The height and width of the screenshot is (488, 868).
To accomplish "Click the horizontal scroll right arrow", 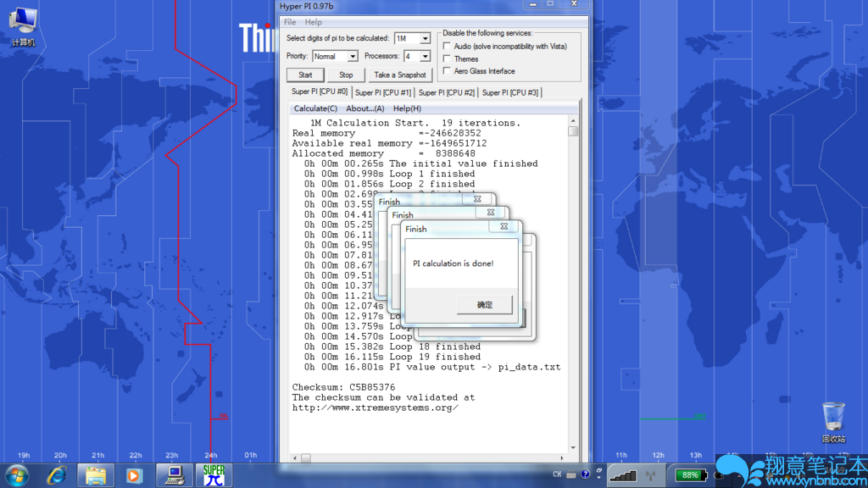I will [x=563, y=458].
